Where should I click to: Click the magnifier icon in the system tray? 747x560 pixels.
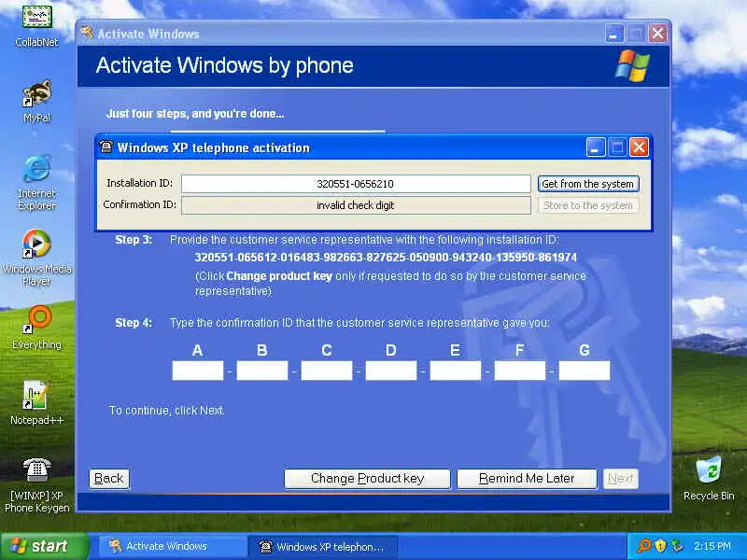(x=643, y=546)
